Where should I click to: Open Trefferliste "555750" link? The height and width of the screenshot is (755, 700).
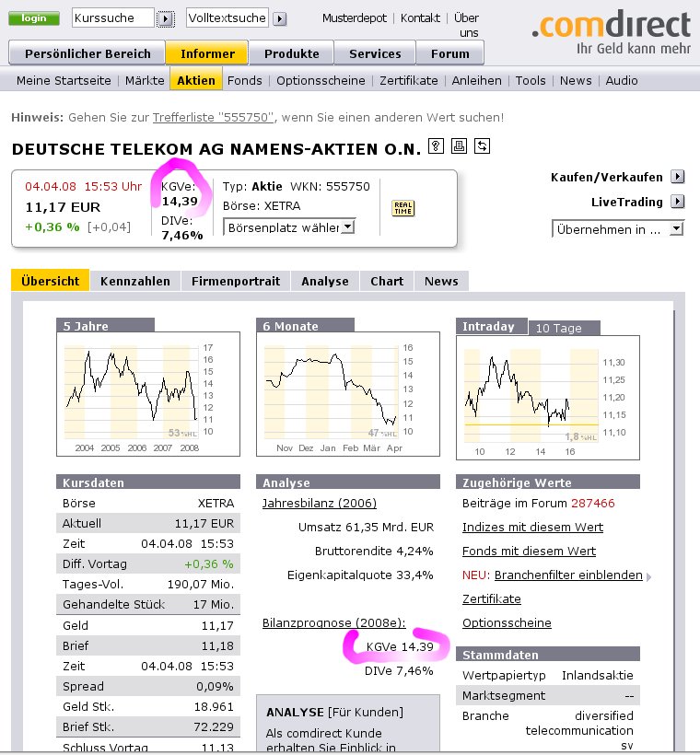pyautogui.click(x=214, y=118)
